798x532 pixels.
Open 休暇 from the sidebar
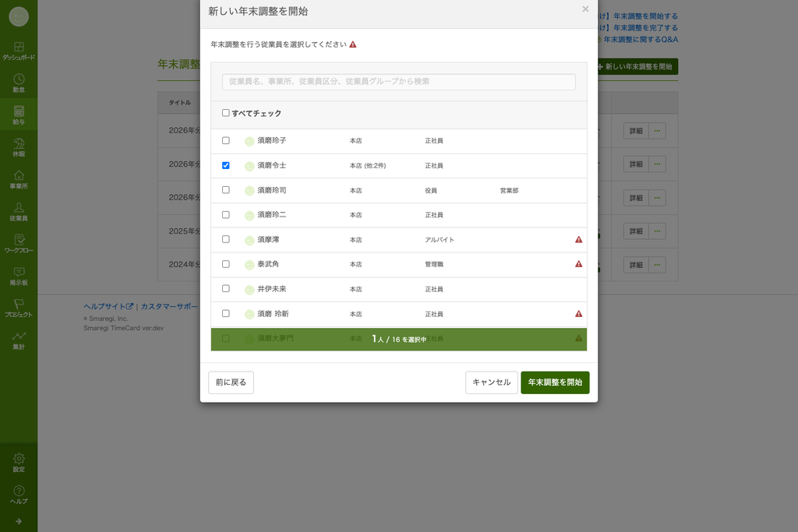click(x=19, y=147)
